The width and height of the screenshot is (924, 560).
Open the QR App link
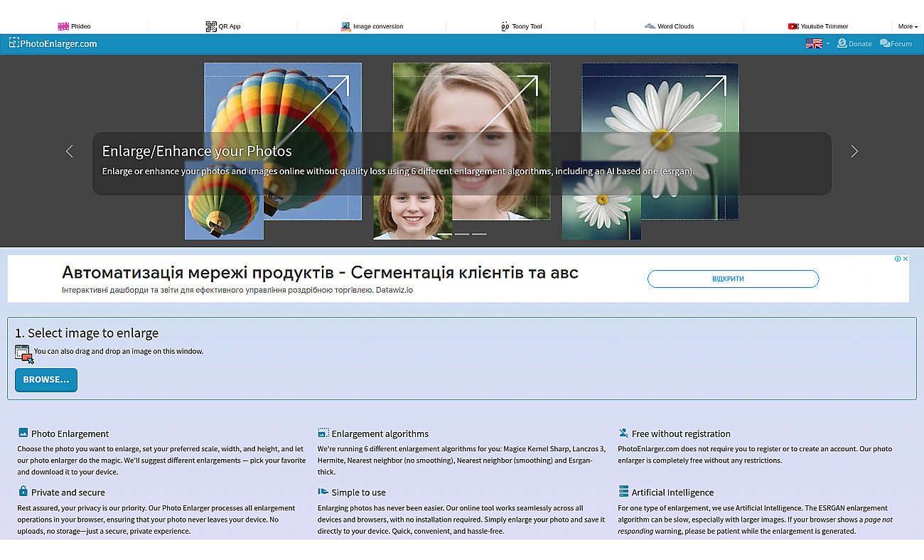223,26
